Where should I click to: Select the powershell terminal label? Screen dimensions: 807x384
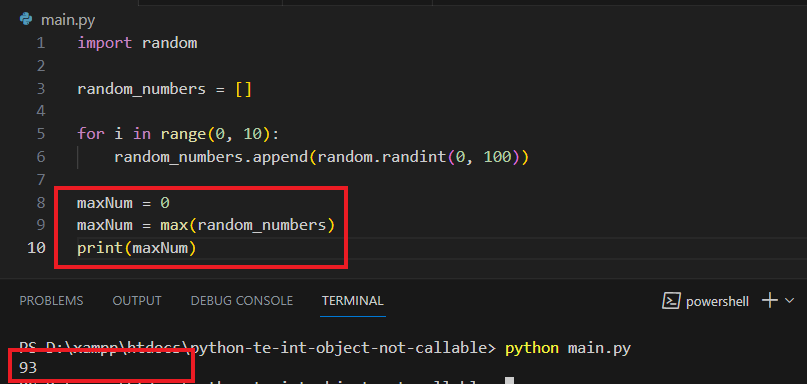717,302
